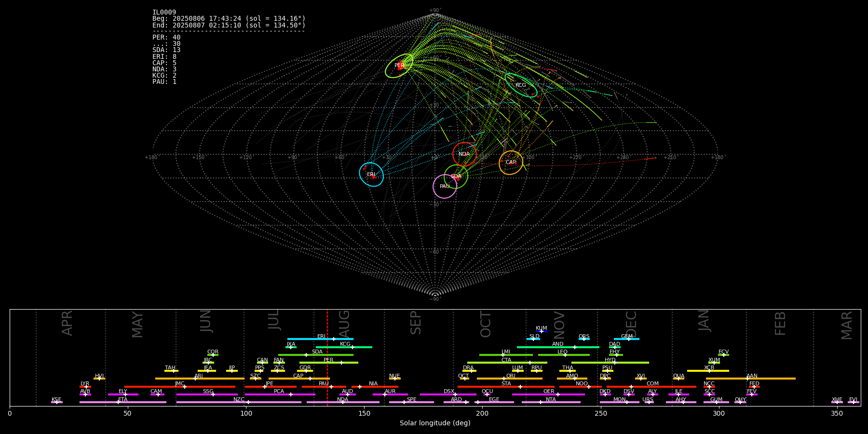Click the FVI shower bar on the timeline

(x=853, y=402)
